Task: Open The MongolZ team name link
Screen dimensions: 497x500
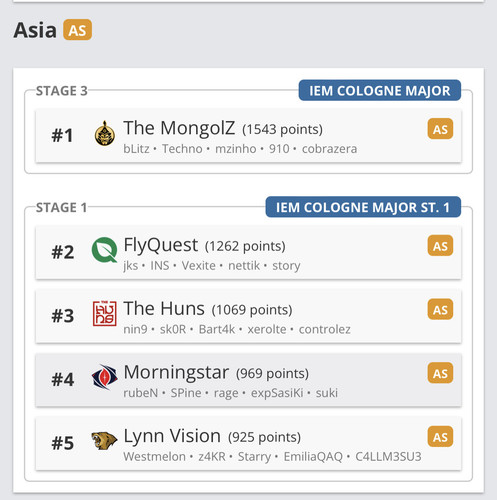Action: tap(179, 128)
